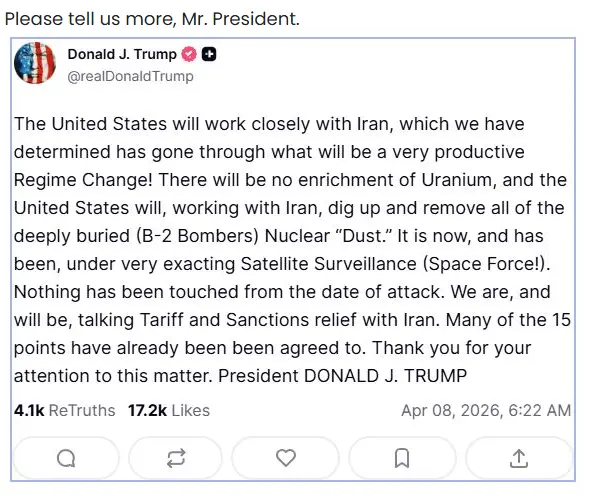ReTruth the post using the repost icon

pyautogui.click(x=177, y=458)
